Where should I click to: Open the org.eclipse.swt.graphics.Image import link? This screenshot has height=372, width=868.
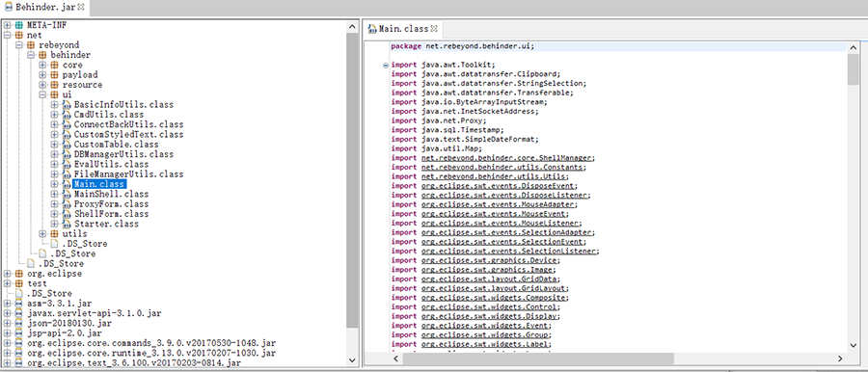click(x=489, y=270)
